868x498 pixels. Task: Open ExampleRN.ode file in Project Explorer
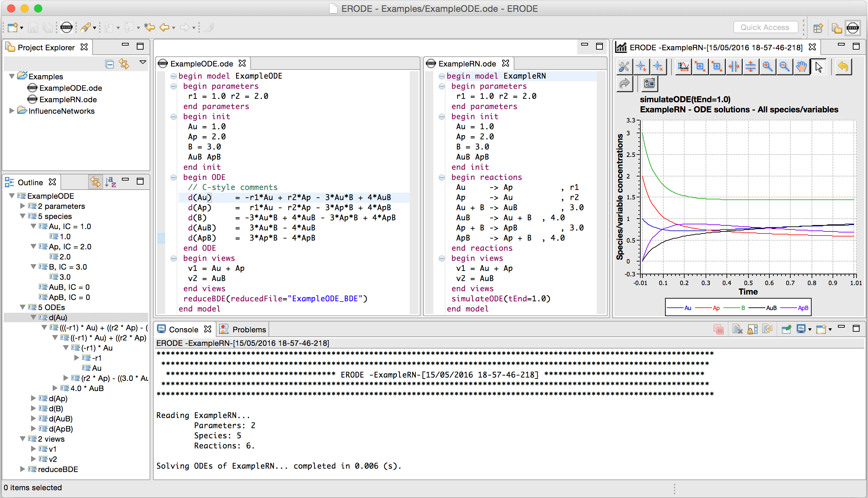[68, 100]
